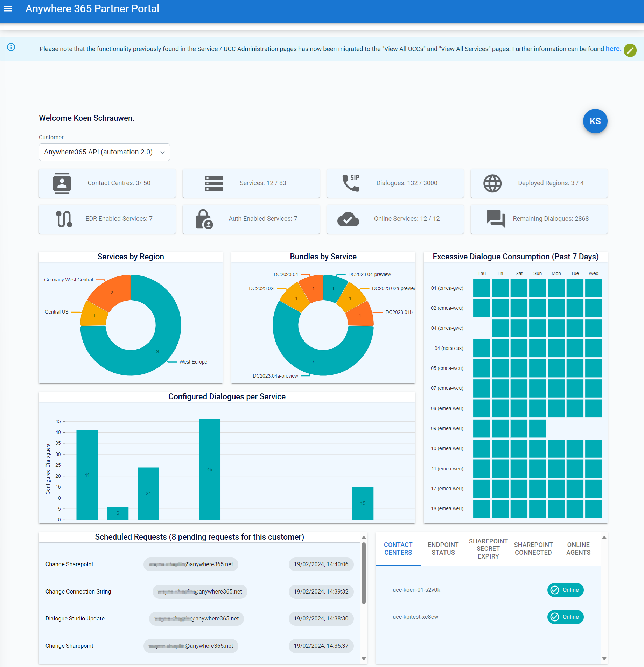The height and width of the screenshot is (667, 644).
Task: Click Online check icon for ucc-kpitest-xe8cw
Action: pyautogui.click(x=555, y=617)
